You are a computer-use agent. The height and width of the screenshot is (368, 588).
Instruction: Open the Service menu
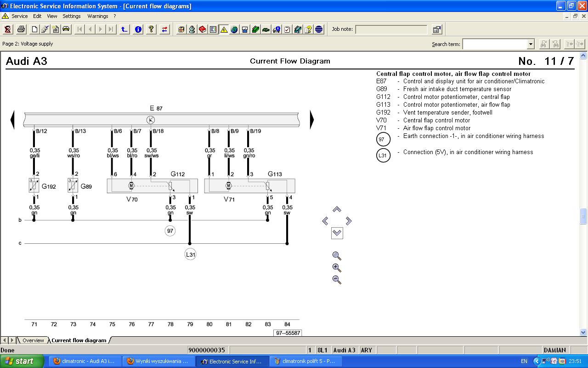click(19, 16)
